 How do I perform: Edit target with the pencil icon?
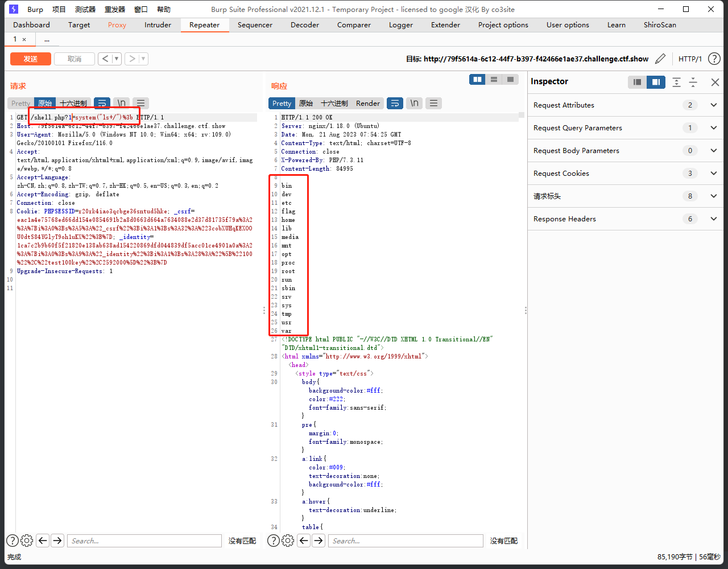click(660, 59)
